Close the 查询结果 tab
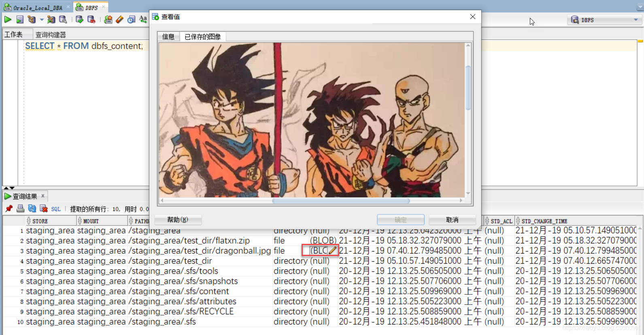This screenshot has height=335, width=644. click(x=43, y=196)
